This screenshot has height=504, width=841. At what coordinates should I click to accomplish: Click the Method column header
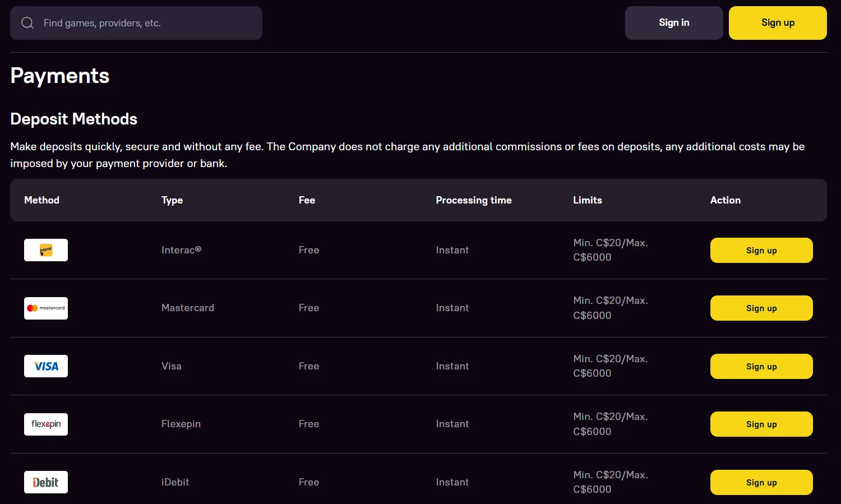point(41,200)
